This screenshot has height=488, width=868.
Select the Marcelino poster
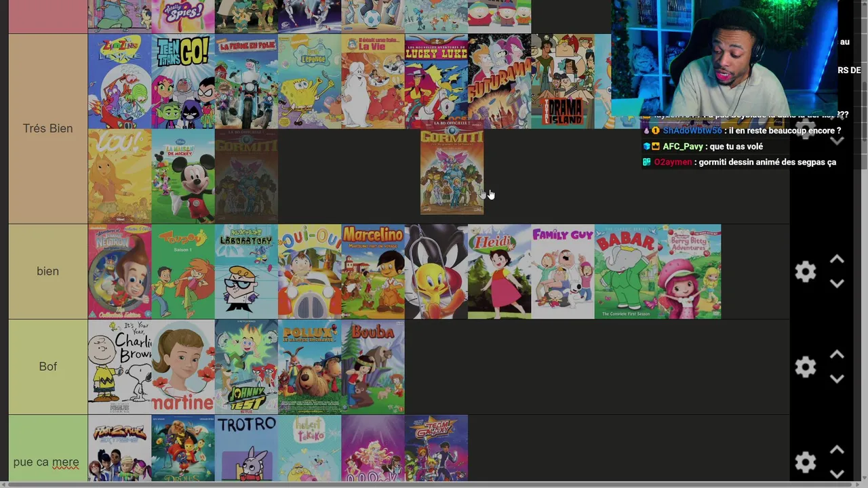click(x=373, y=272)
